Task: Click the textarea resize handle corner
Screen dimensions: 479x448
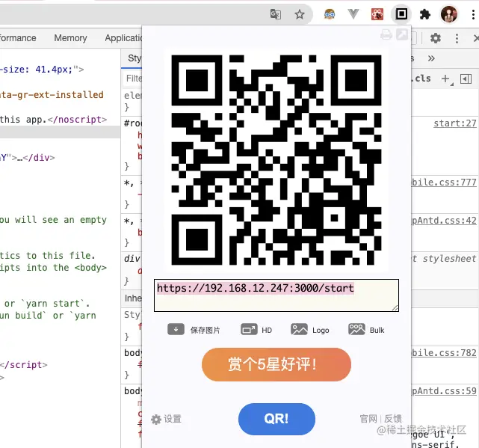Action: 395,308
